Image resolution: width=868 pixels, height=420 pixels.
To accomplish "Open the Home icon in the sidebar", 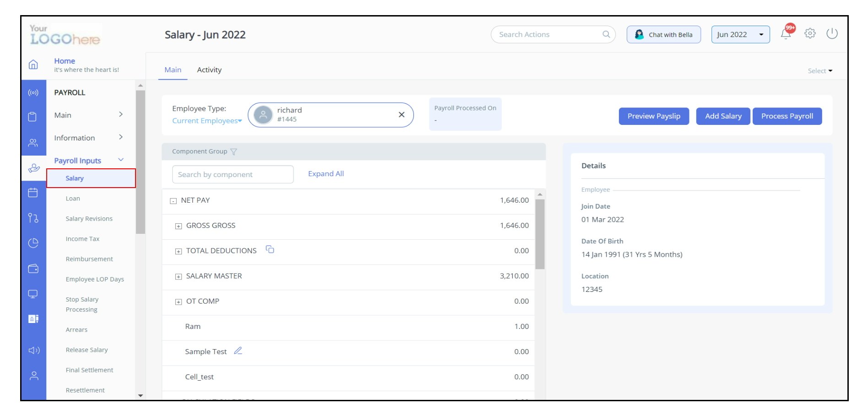I will (33, 65).
